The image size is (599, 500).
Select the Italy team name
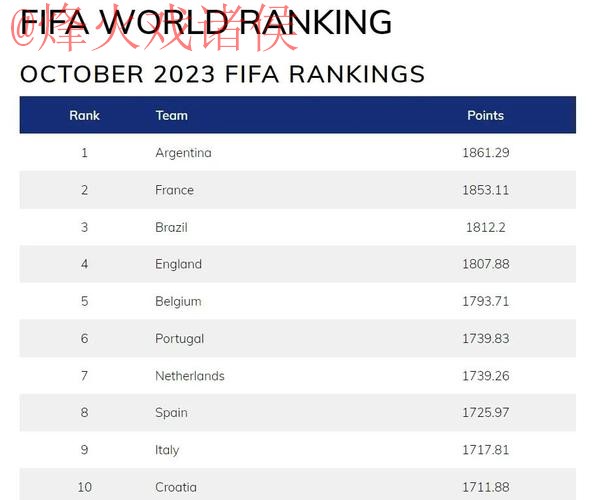point(167,450)
